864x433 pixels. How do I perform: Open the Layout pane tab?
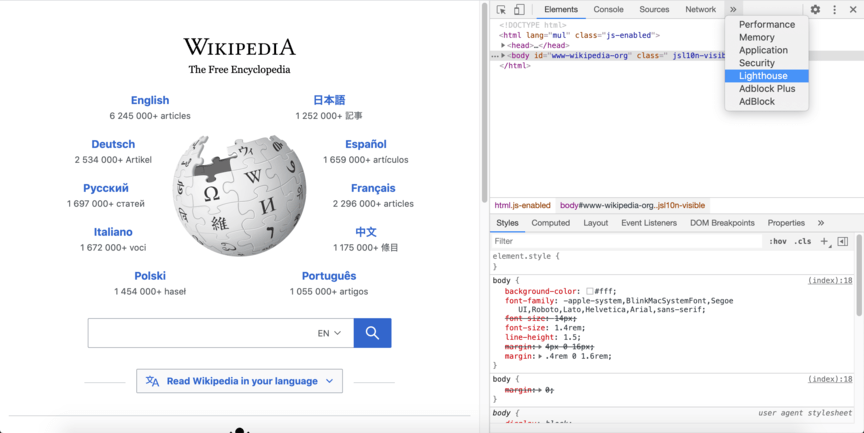click(596, 223)
